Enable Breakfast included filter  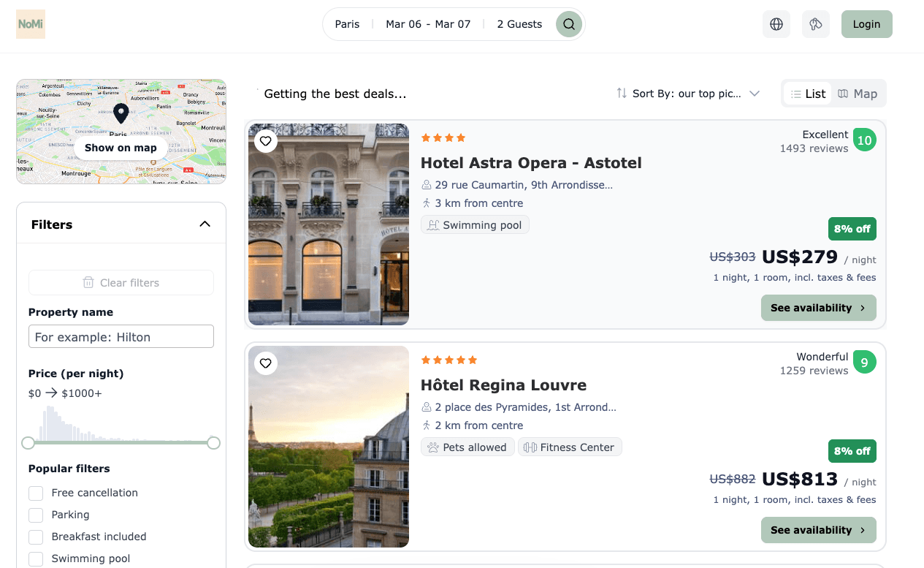click(x=35, y=537)
